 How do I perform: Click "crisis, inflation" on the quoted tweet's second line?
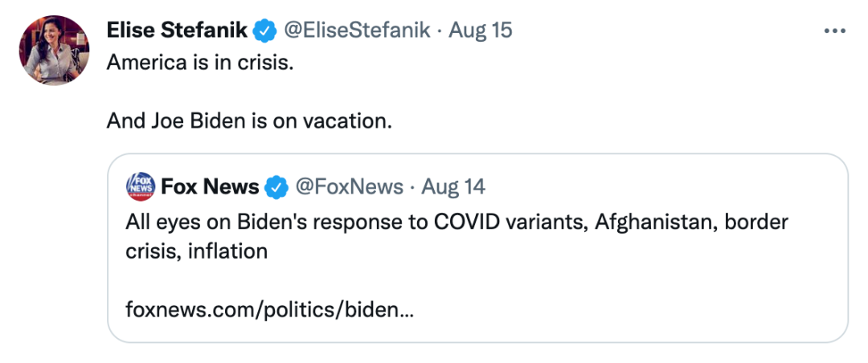(x=196, y=251)
